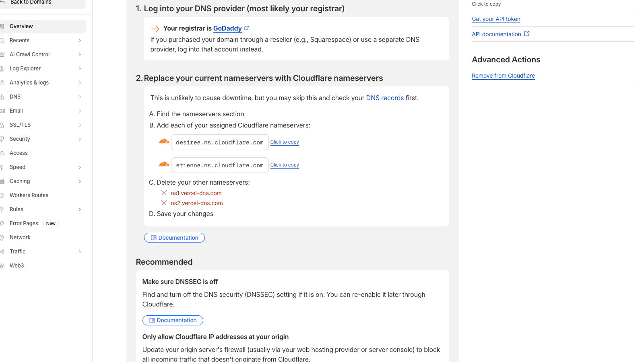Click external link icon next to API documentation
This screenshot has width=644, height=362.
527,34
